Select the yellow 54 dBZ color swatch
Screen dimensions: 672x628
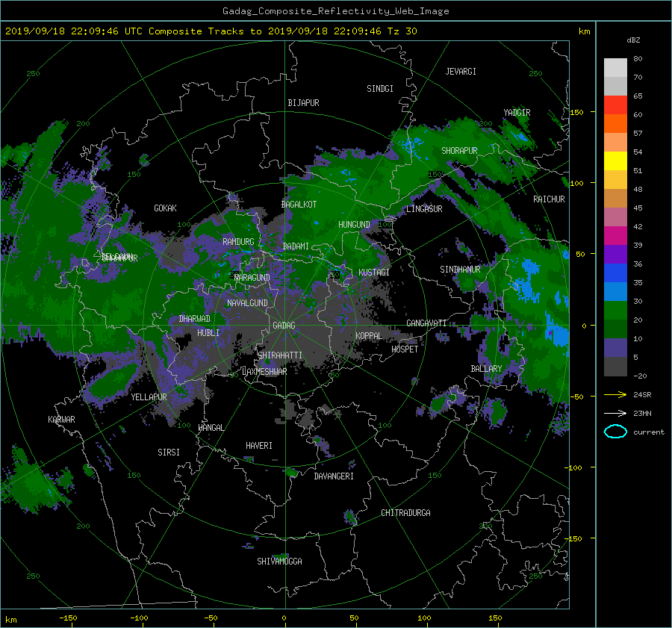click(x=615, y=161)
